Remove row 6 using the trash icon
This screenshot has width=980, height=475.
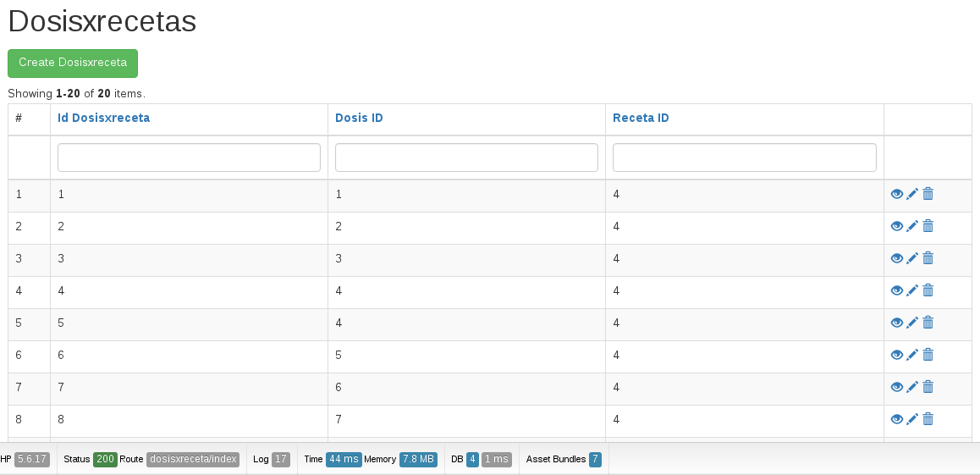tap(928, 355)
